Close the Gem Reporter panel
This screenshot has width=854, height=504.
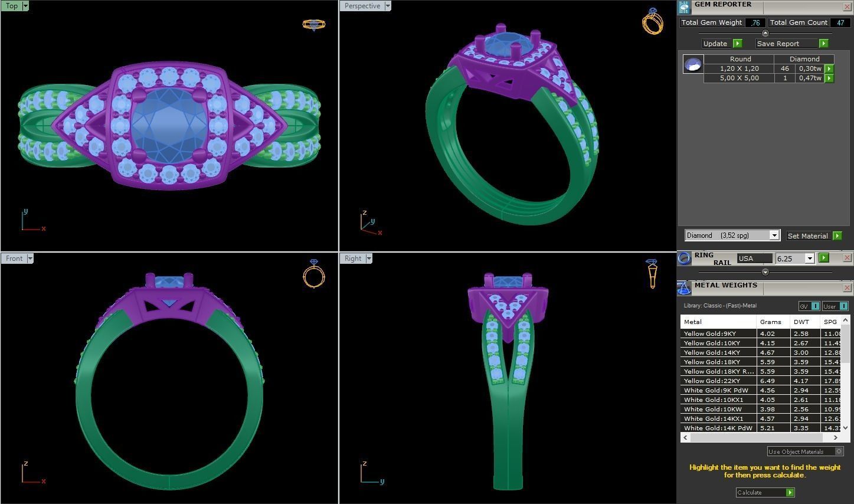point(847,7)
